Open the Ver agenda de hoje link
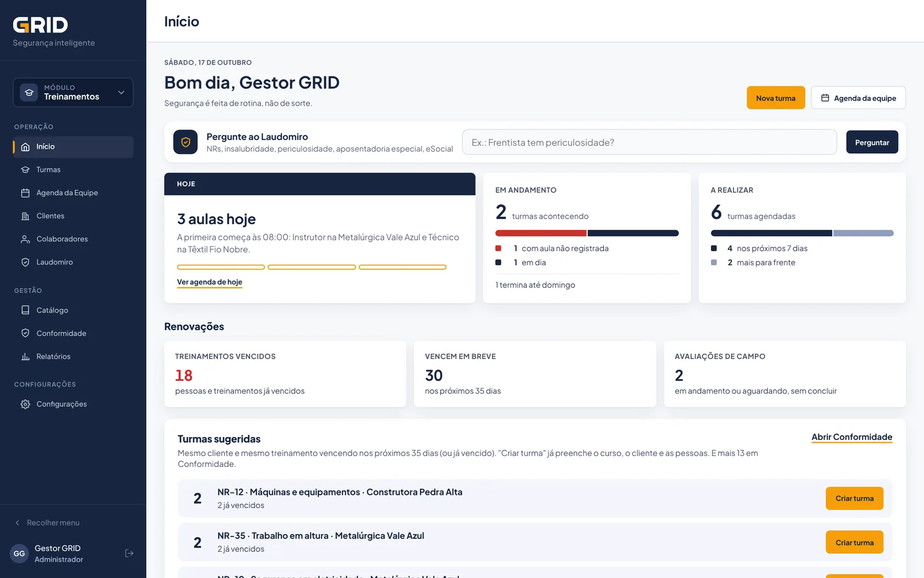This screenshot has height=578, width=924. click(210, 282)
